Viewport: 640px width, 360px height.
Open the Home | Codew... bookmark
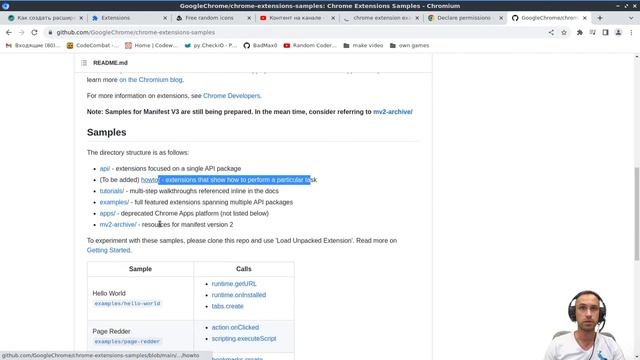click(x=151, y=45)
